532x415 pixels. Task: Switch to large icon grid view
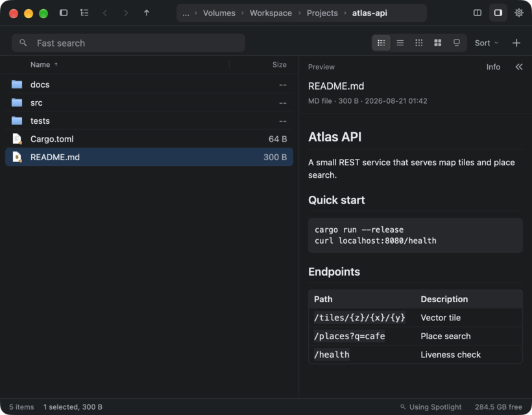tap(438, 43)
